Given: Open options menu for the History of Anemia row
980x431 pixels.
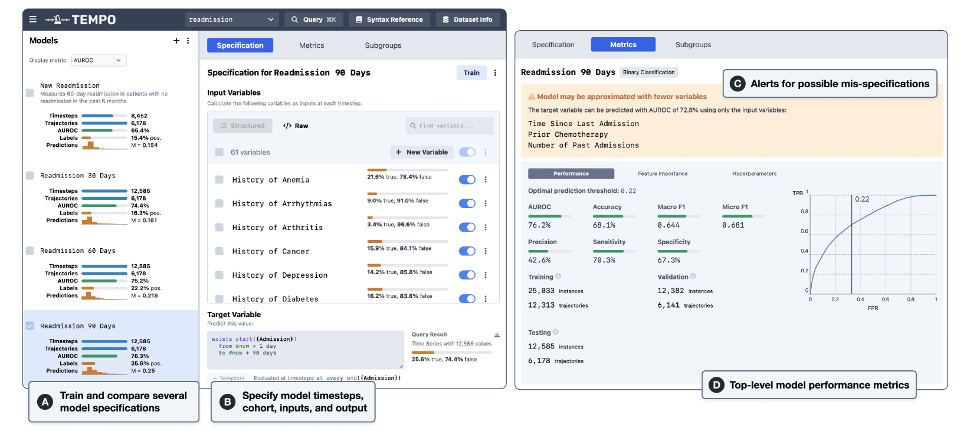Looking at the screenshot, I should [x=486, y=180].
